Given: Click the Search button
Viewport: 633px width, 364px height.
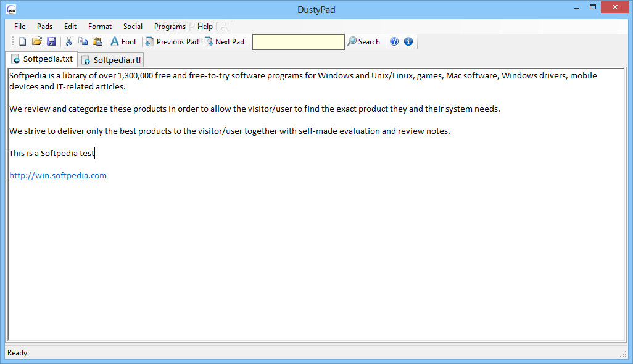Looking at the screenshot, I should [x=363, y=41].
